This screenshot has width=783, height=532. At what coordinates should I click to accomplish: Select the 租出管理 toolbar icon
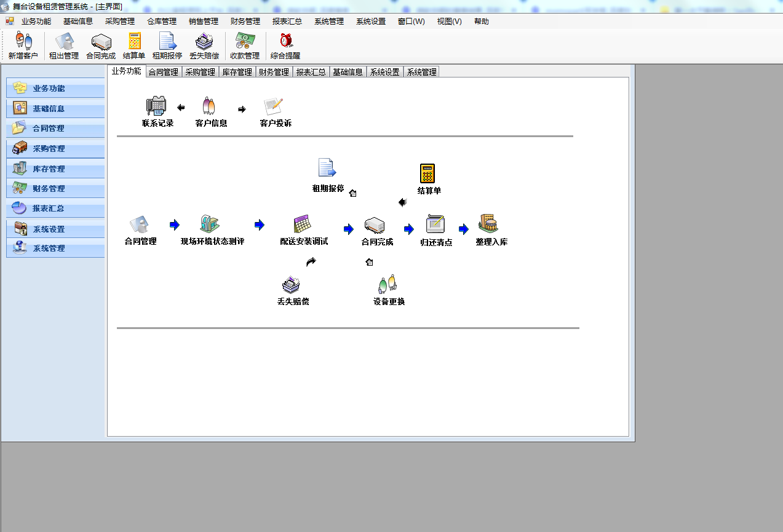[64, 46]
